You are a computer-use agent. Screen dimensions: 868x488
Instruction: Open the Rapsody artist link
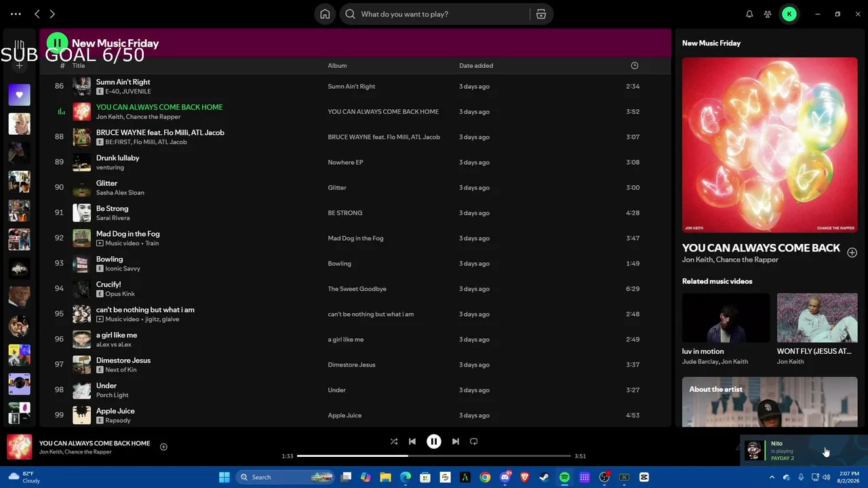(x=117, y=420)
